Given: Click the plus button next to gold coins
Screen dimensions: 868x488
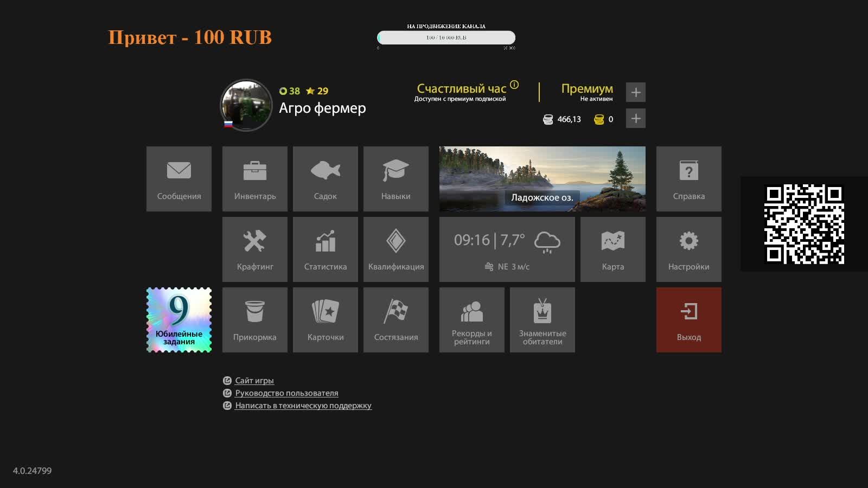Looking at the screenshot, I should (x=636, y=118).
